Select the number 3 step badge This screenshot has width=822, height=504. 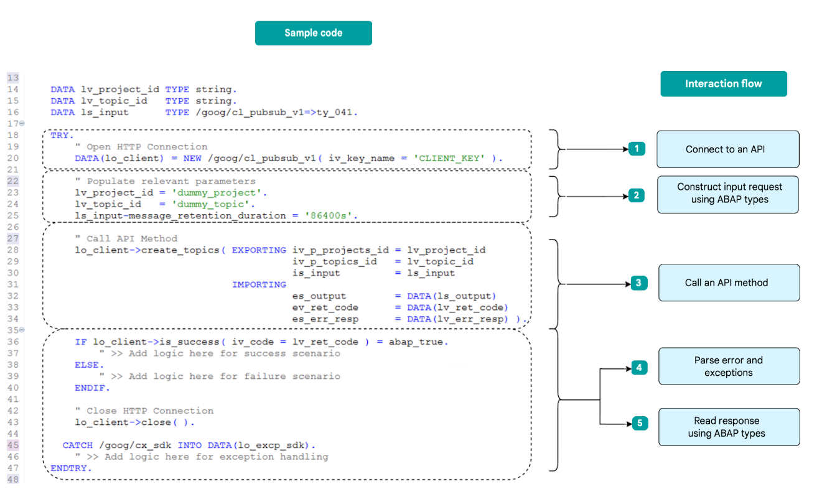(x=638, y=283)
